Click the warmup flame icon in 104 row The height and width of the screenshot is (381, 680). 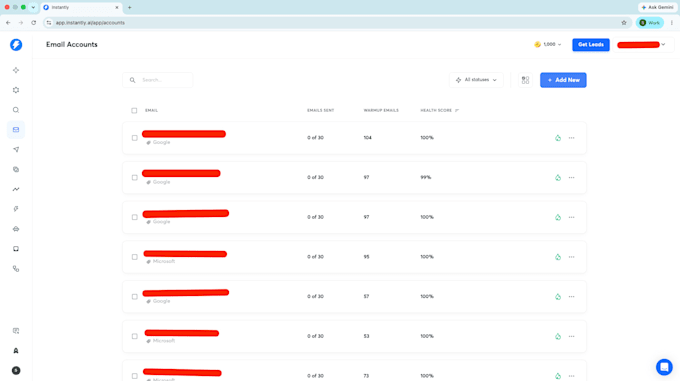point(558,138)
